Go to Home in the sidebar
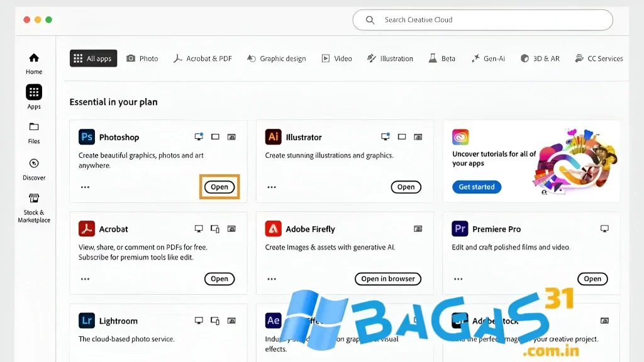 [34, 63]
